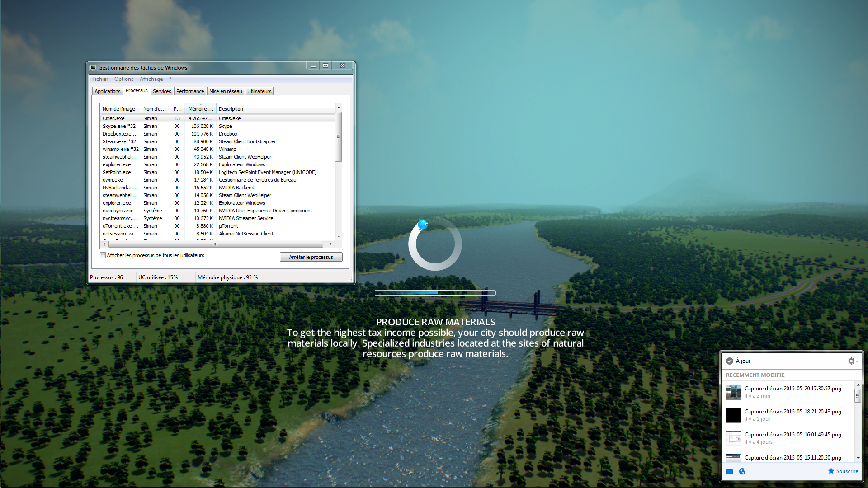Select the Steam.exe *32 process
The width and height of the screenshot is (868, 488).
[217, 141]
